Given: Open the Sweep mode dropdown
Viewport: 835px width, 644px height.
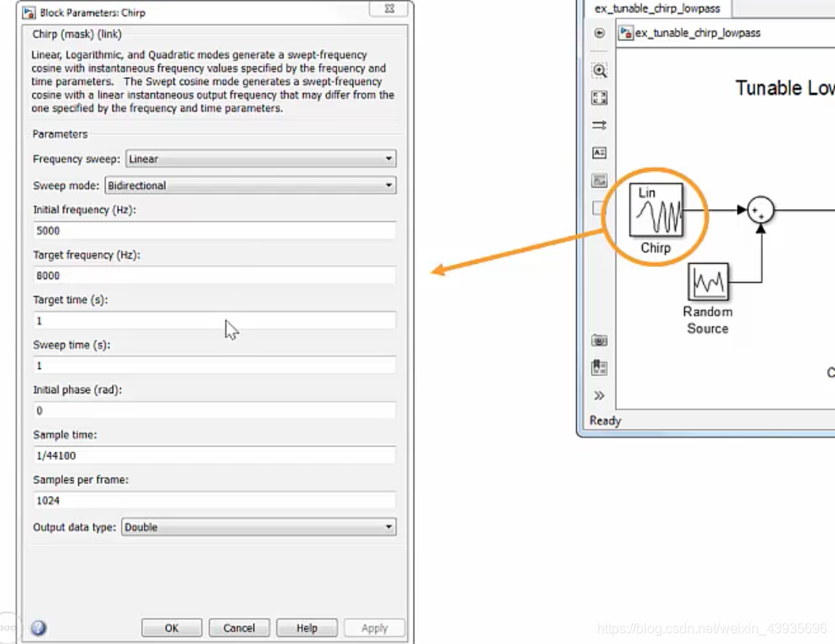Looking at the screenshot, I should point(251,185).
